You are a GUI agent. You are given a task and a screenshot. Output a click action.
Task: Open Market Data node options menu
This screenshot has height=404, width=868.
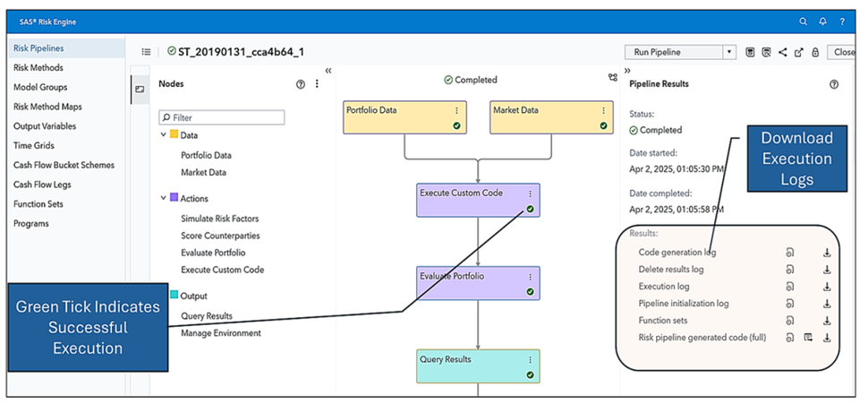pos(603,111)
